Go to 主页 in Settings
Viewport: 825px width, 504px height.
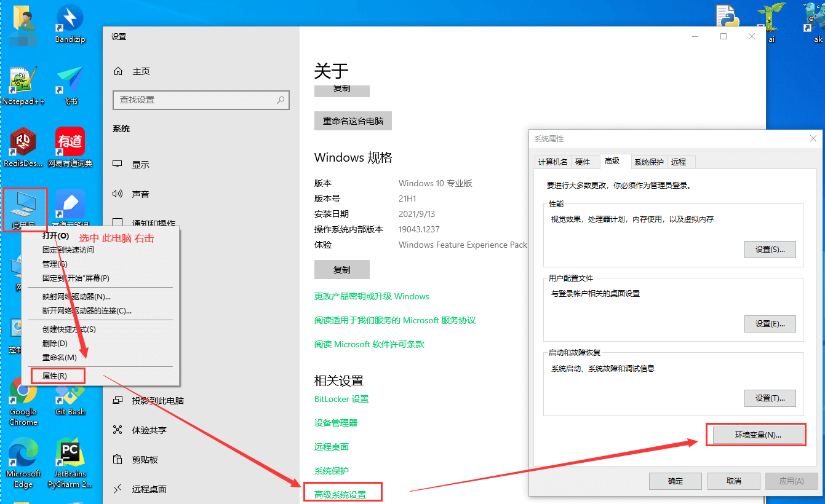[141, 71]
